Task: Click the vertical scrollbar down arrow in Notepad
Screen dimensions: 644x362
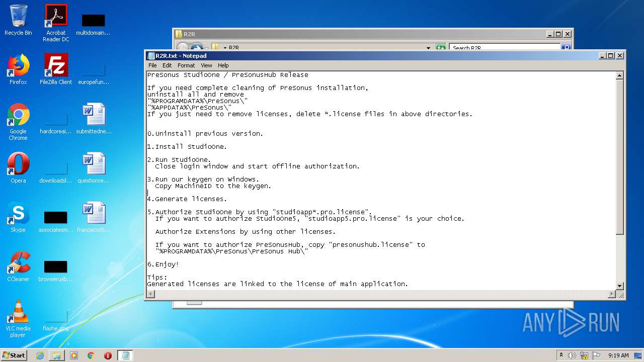Action: [620, 286]
